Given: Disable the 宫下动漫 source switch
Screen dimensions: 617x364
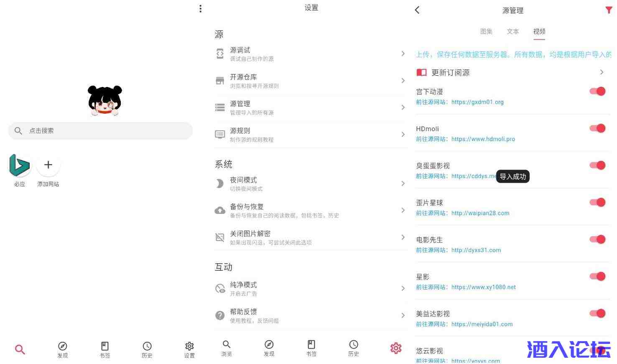Looking at the screenshot, I should tap(598, 92).
